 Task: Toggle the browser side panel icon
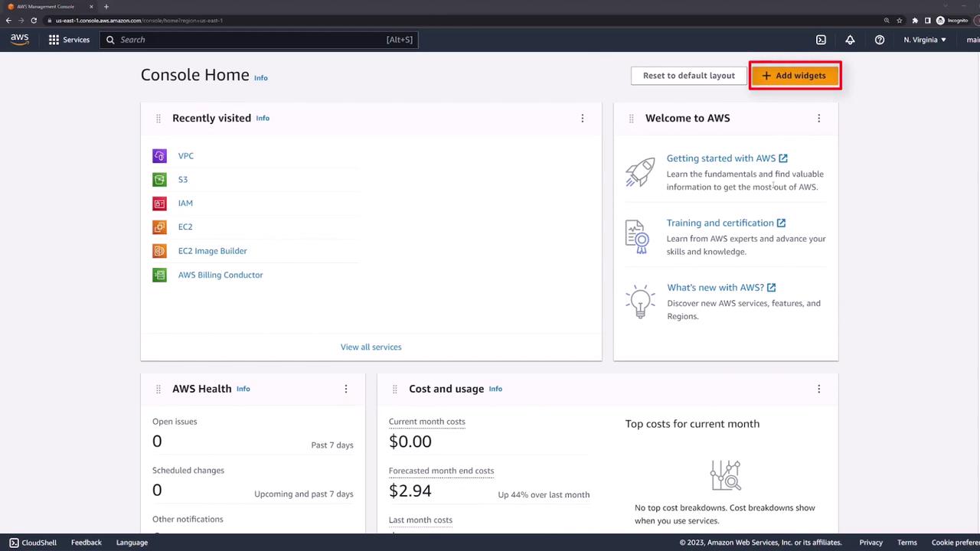[x=927, y=21]
